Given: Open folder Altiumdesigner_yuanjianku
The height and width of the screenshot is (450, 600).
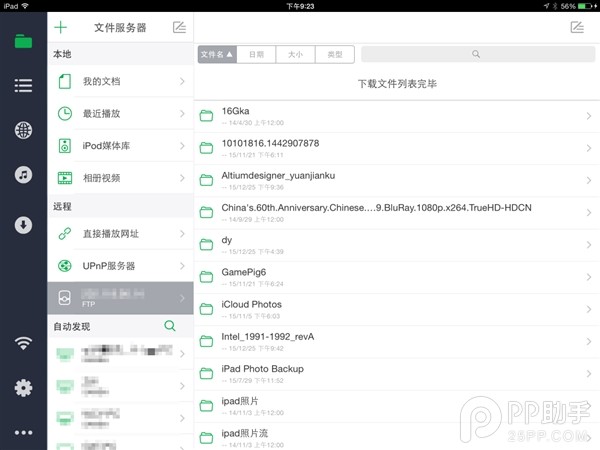Looking at the screenshot, I should [397, 181].
